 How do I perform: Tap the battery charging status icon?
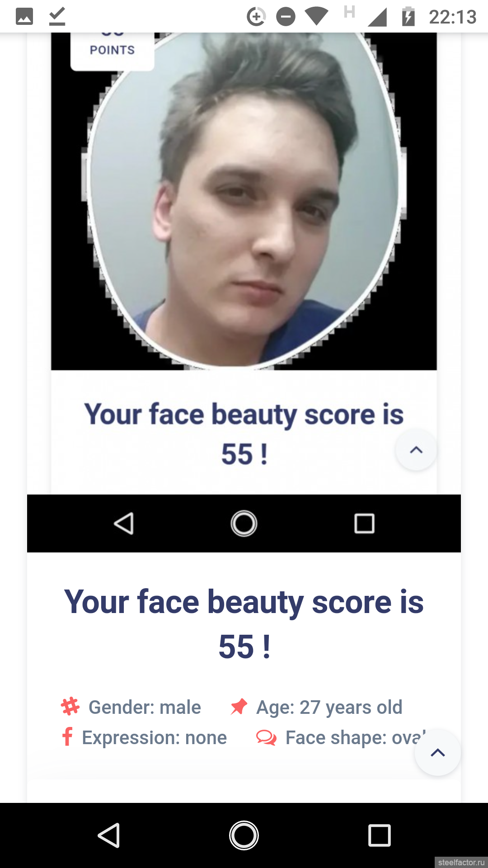[x=408, y=17]
